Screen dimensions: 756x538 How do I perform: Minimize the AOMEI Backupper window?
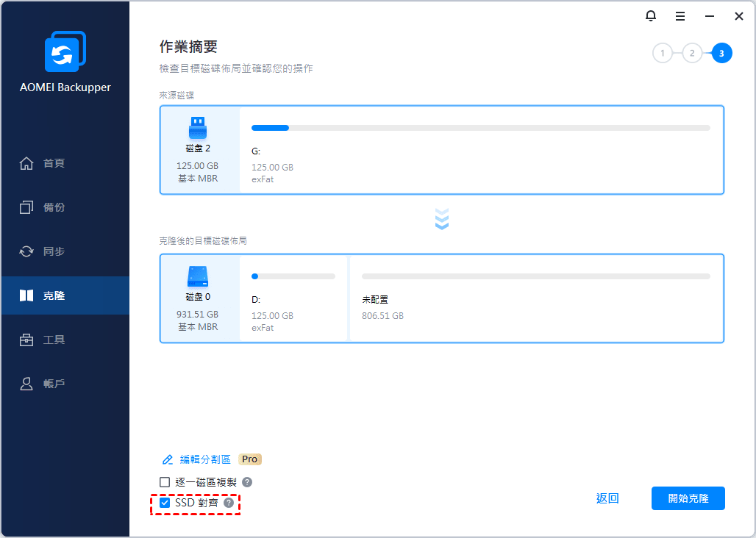(x=709, y=16)
